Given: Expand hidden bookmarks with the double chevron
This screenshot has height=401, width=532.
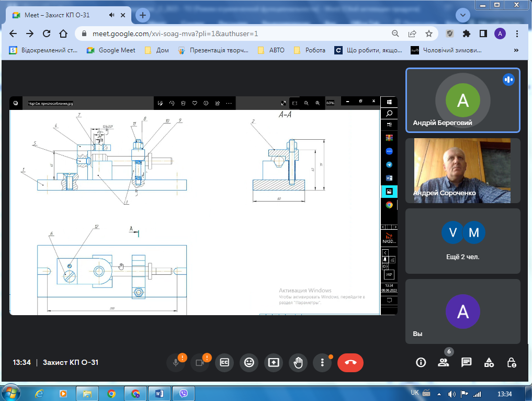Looking at the screenshot, I should click(x=516, y=50).
